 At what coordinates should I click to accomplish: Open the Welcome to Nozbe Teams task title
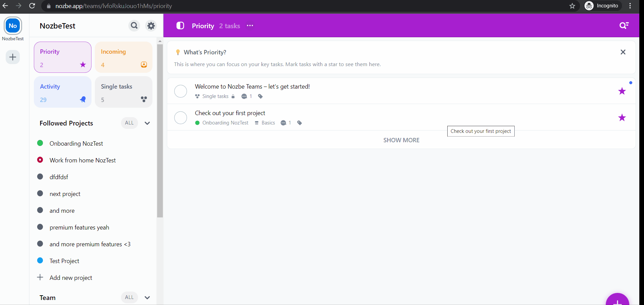coord(252,87)
